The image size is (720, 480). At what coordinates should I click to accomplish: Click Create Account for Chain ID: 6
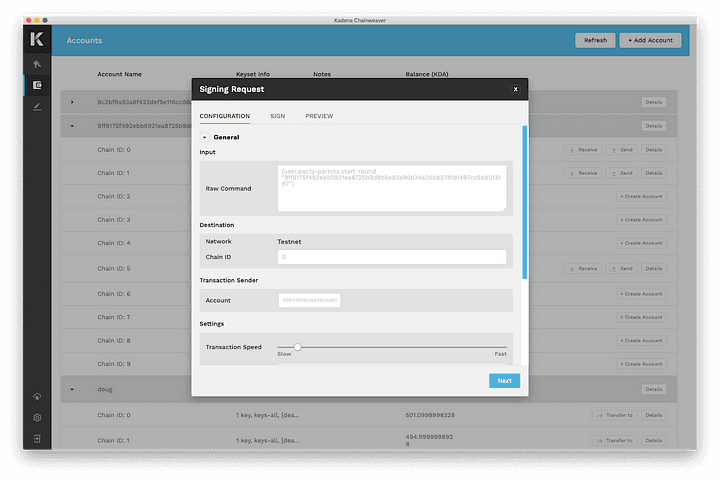tap(641, 294)
